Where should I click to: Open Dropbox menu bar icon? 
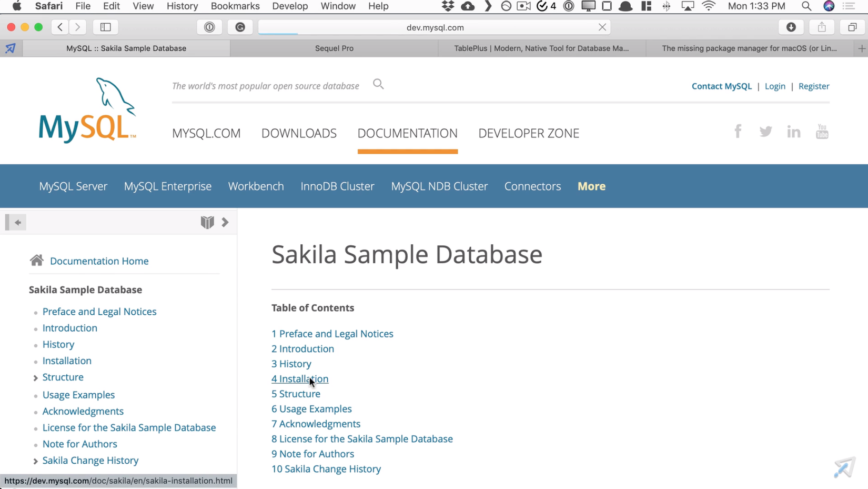point(448,6)
